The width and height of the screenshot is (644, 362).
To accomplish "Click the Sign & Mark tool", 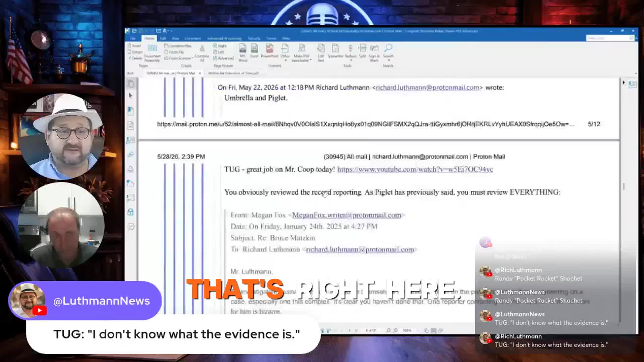I will click(x=374, y=53).
